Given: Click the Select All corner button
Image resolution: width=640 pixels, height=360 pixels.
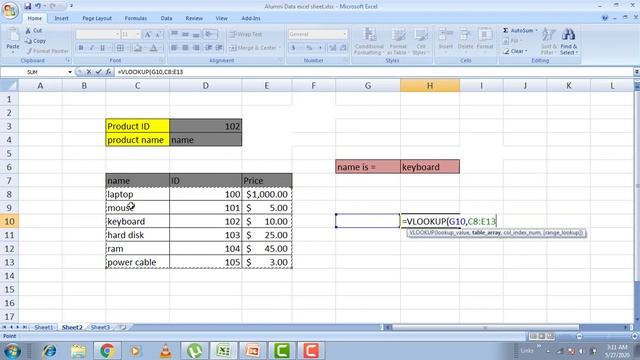Looking at the screenshot, I should tap(9, 86).
